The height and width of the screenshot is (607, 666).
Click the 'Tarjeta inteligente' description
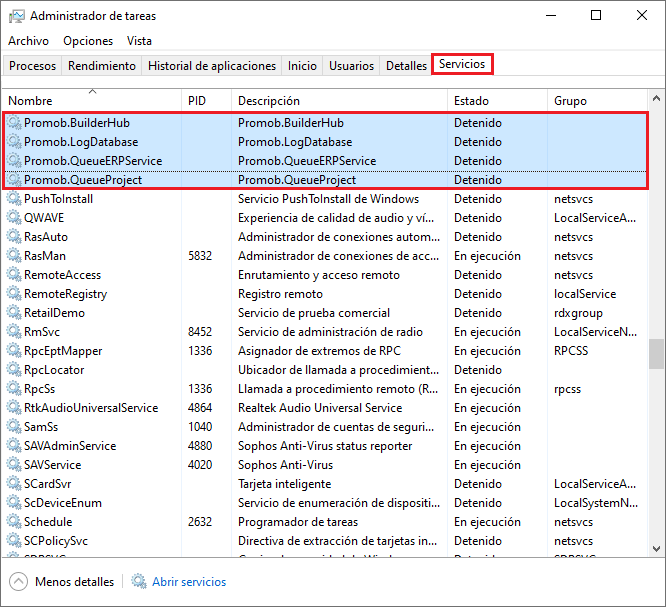coord(285,484)
